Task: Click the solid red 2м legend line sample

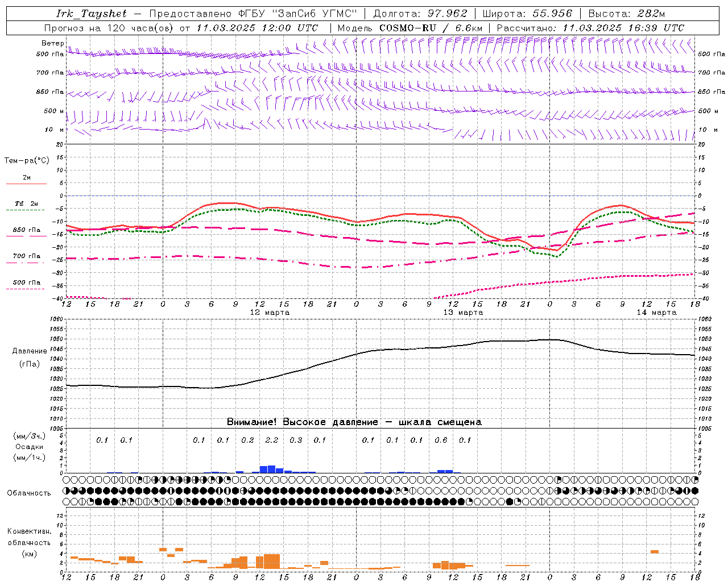Action: (x=26, y=184)
